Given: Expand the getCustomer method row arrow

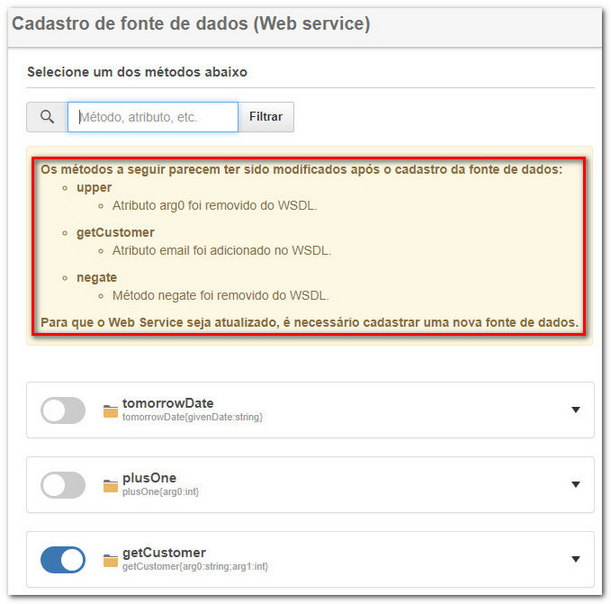Looking at the screenshot, I should click(576, 559).
